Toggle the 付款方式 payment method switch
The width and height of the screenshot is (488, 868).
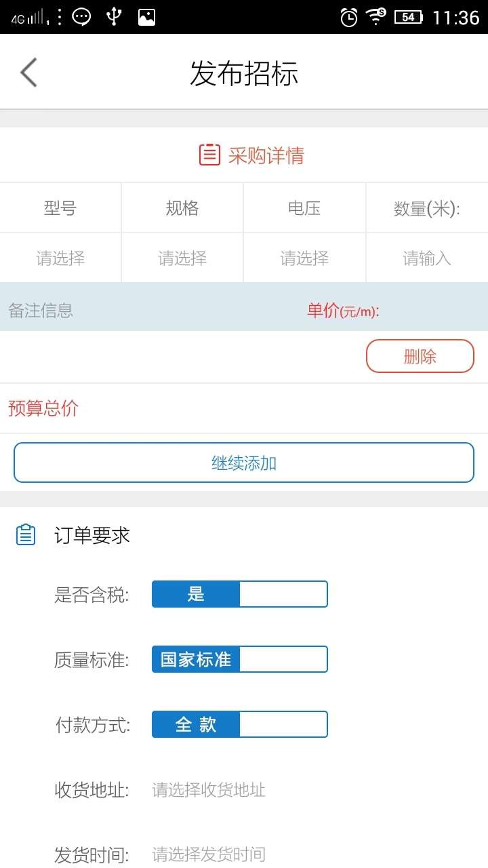239,724
